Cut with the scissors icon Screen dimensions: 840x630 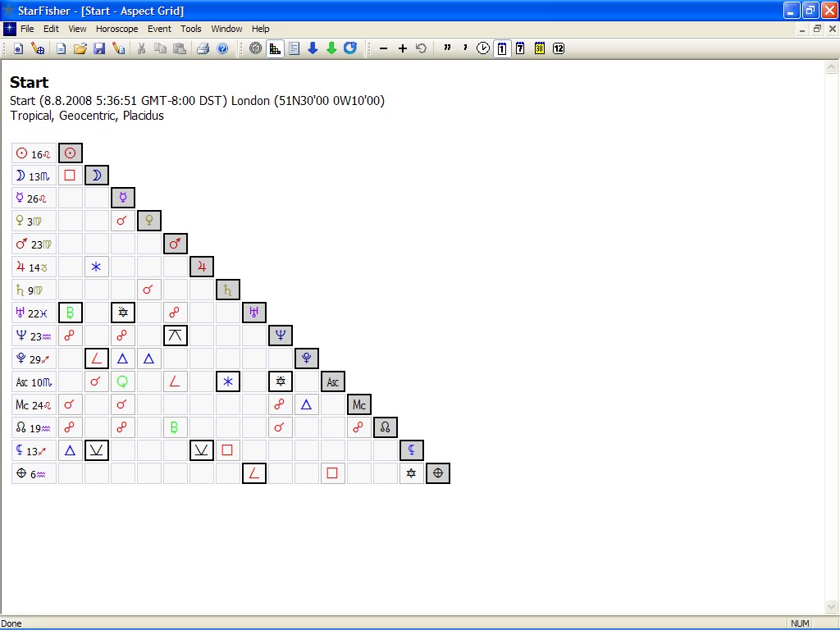[141, 48]
